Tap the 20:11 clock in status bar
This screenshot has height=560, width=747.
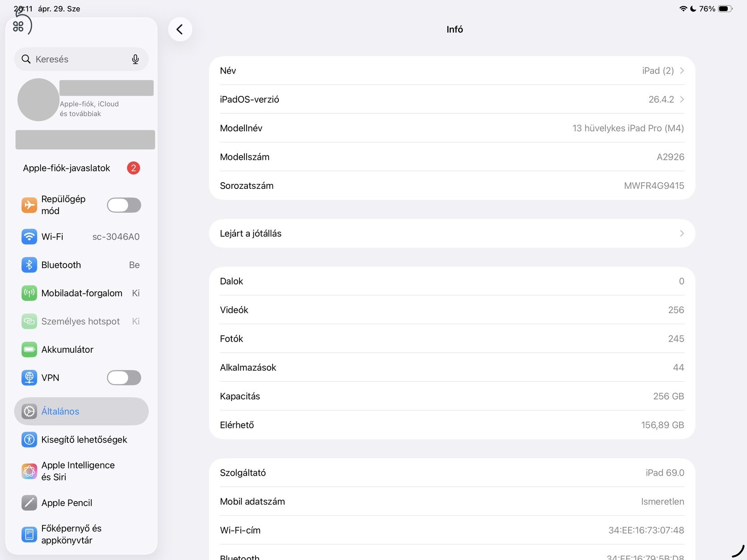23,8
